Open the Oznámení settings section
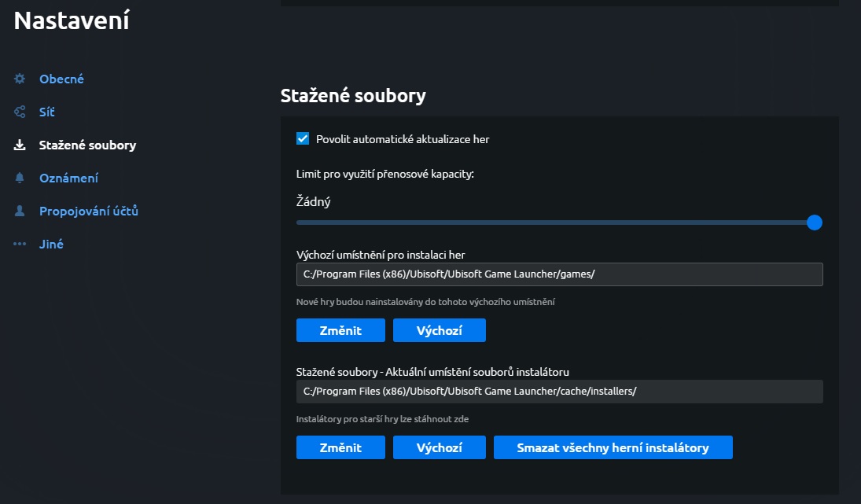The image size is (861, 504). [68, 178]
